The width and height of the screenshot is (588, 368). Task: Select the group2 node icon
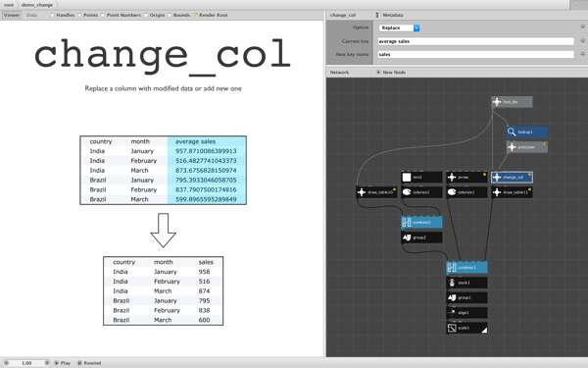[407, 237]
